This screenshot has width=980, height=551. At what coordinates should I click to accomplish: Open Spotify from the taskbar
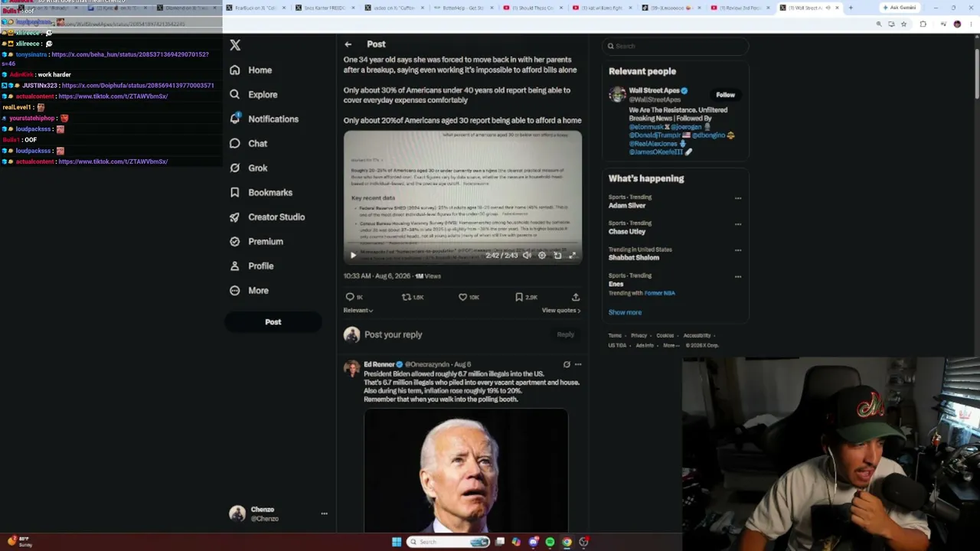(550, 542)
